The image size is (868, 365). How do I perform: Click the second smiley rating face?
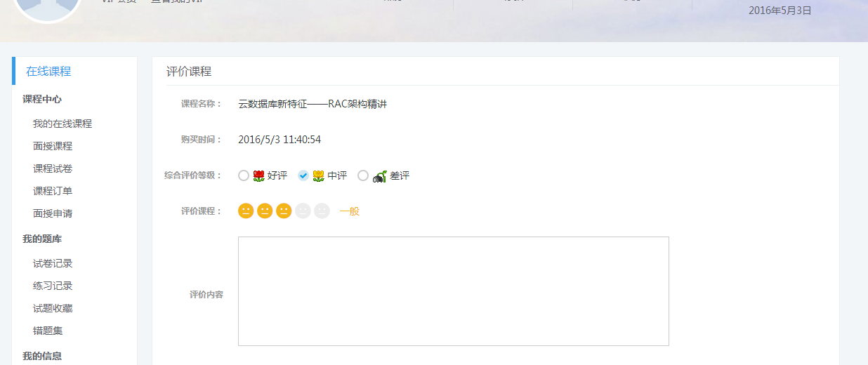click(265, 211)
